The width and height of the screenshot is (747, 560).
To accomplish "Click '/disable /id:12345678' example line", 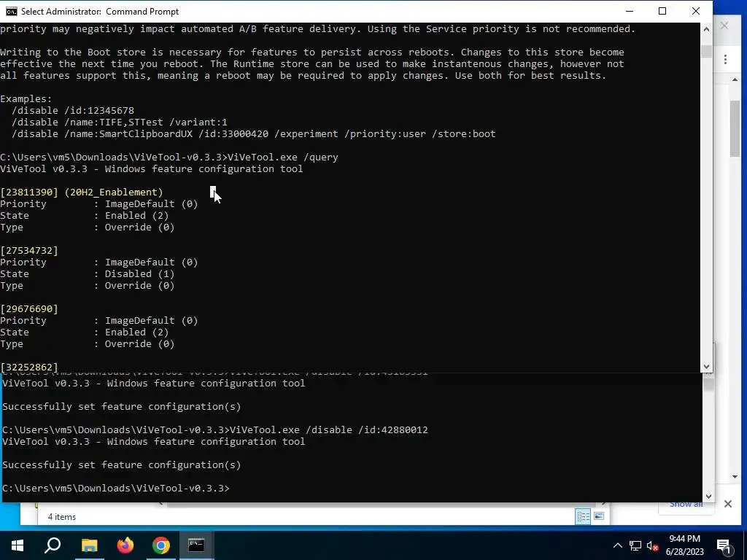I will pos(73,111).
